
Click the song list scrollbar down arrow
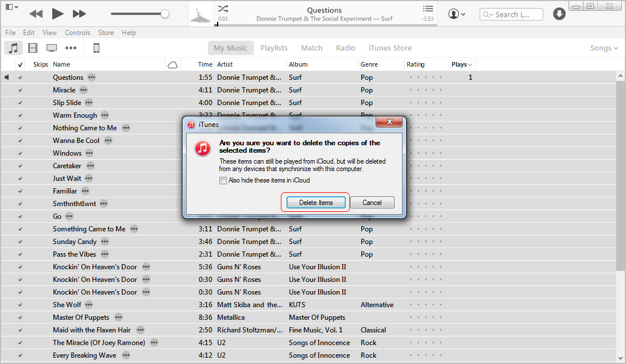coord(620,358)
